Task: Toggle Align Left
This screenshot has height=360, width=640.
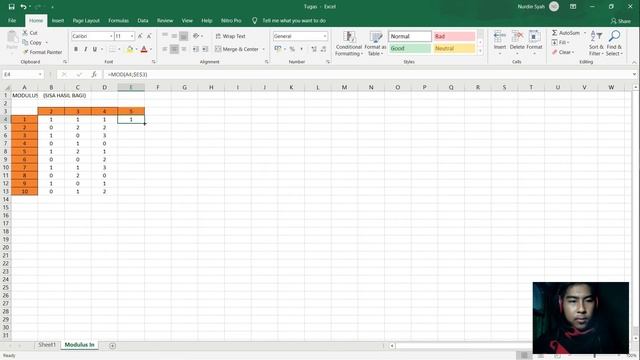Action: 165,49
